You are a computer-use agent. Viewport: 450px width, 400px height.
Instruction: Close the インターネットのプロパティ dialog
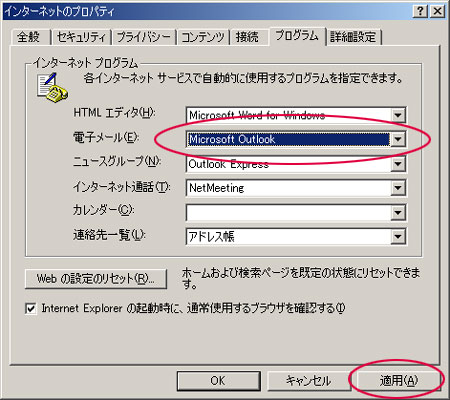click(x=437, y=12)
